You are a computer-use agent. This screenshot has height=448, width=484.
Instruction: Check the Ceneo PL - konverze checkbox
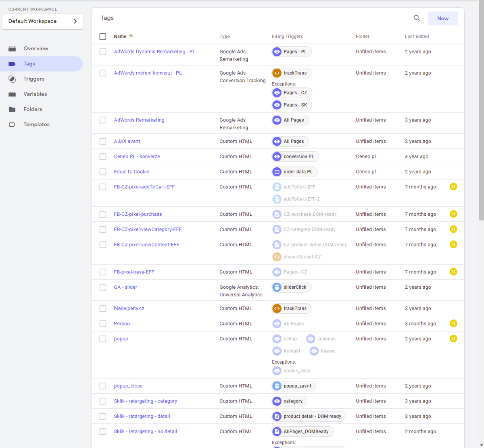tap(103, 156)
